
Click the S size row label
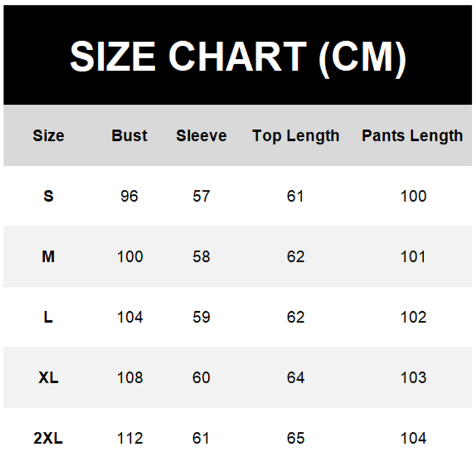(48, 196)
